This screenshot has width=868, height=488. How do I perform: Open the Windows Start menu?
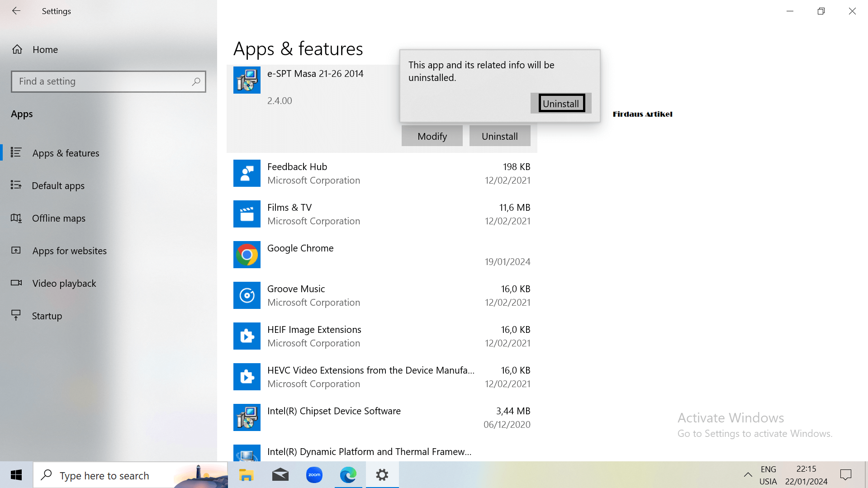point(16,475)
